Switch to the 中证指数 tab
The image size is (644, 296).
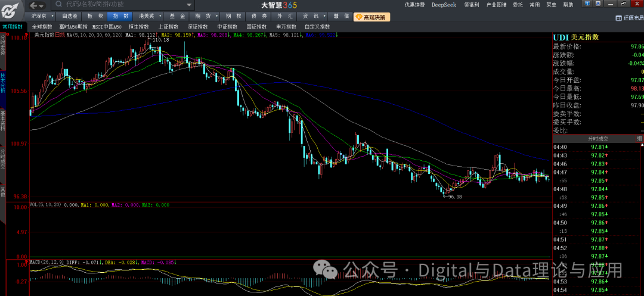click(x=228, y=27)
